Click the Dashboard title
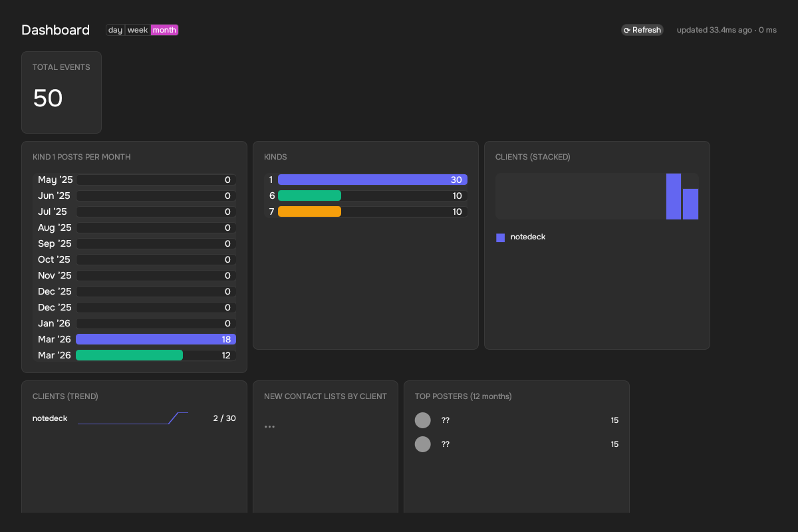Image resolution: width=798 pixels, height=532 pixels. click(x=55, y=30)
